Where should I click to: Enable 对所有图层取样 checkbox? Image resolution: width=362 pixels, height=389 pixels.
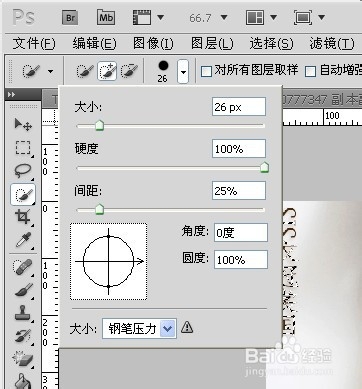tap(206, 71)
